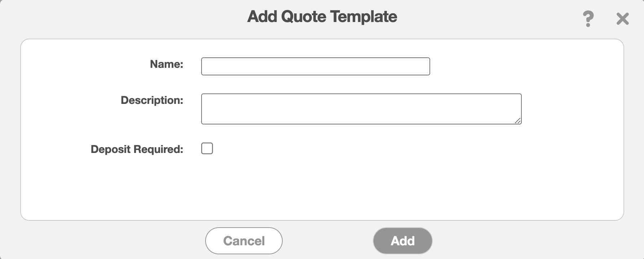
Task: Click the Name input field
Action: 315,66
